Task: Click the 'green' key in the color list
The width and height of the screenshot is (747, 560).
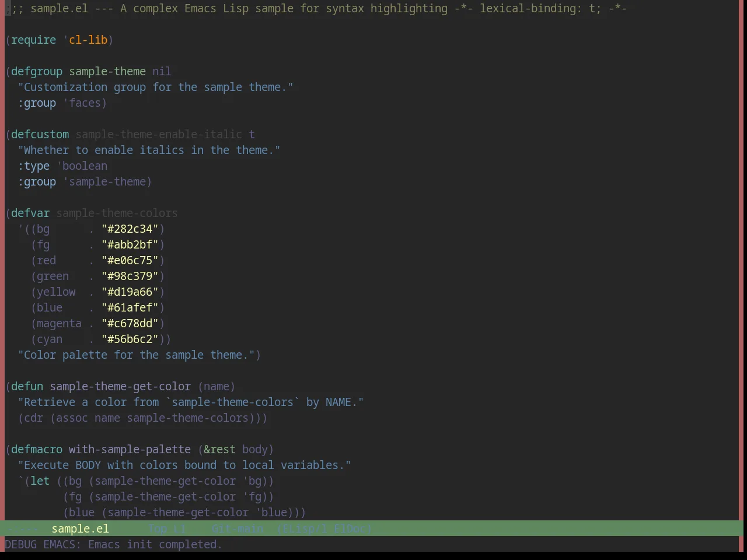Action: [x=53, y=276]
